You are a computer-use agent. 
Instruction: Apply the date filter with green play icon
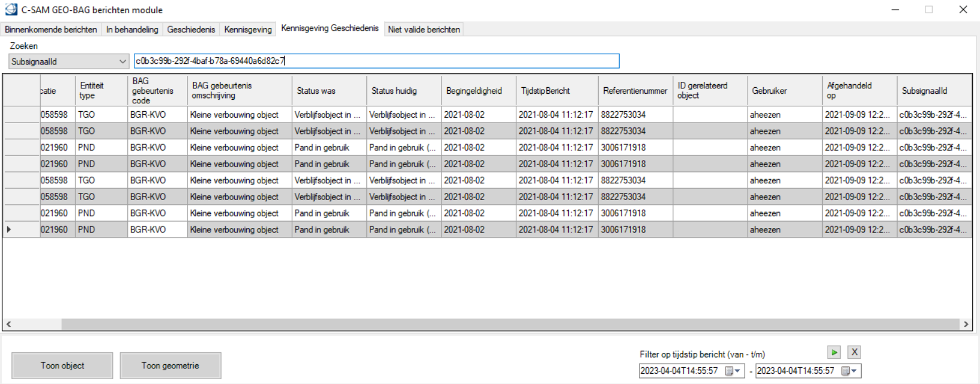click(x=834, y=352)
